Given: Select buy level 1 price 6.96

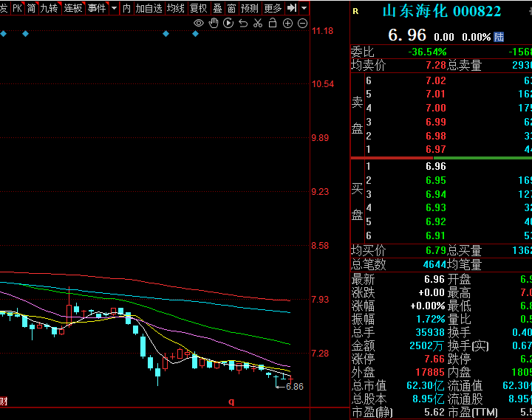Looking at the screenshot, I should click(436, 166).
